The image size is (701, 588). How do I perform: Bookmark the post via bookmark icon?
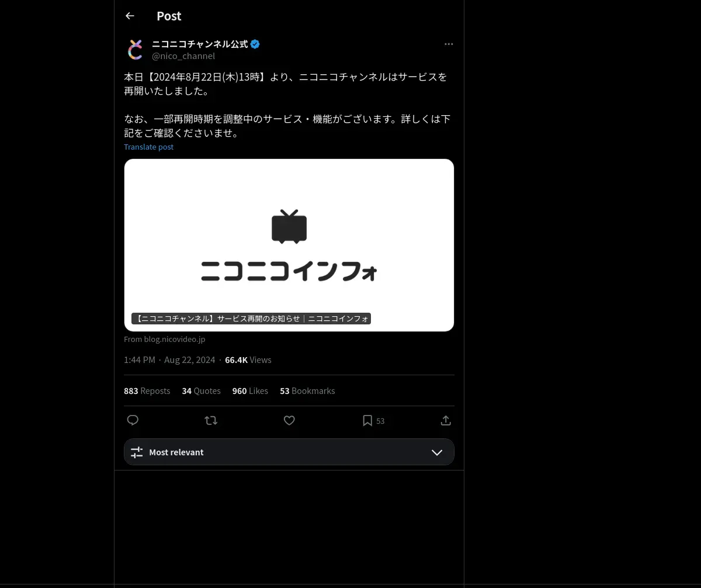point(367,420)
